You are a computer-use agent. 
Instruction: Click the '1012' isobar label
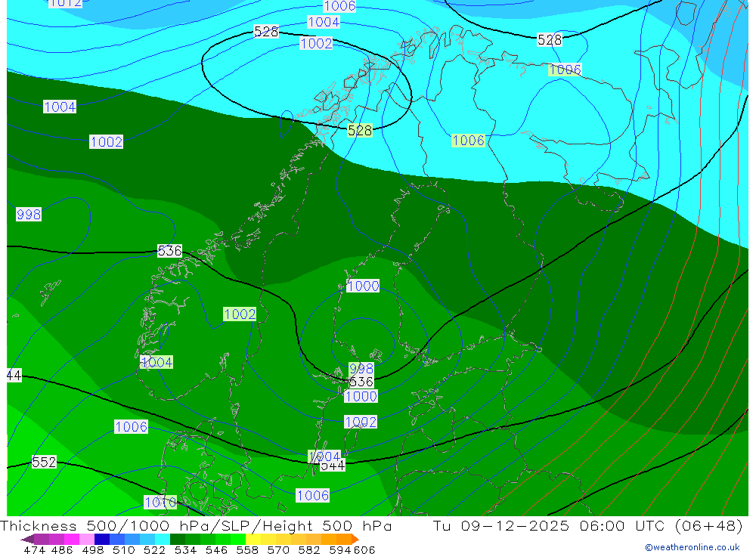(65, 3)
